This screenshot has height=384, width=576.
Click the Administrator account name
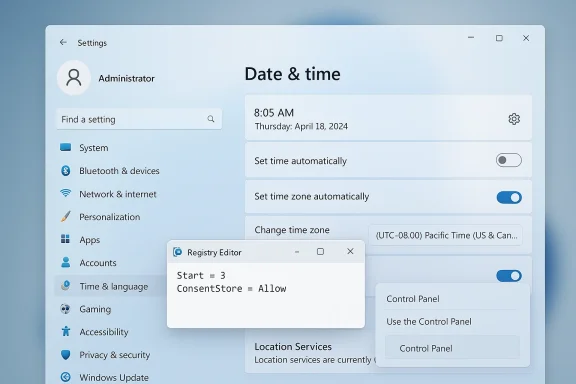point(126,78)
